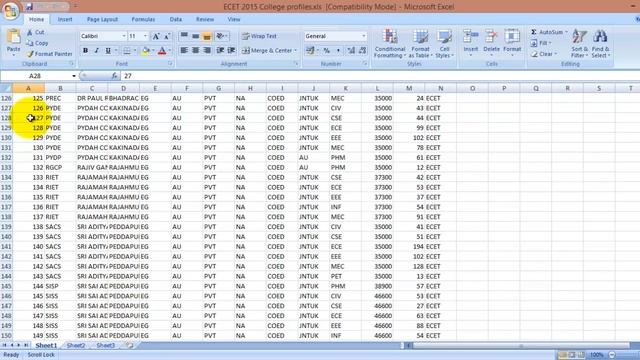Switch to the Review tab

pos(205,19)
